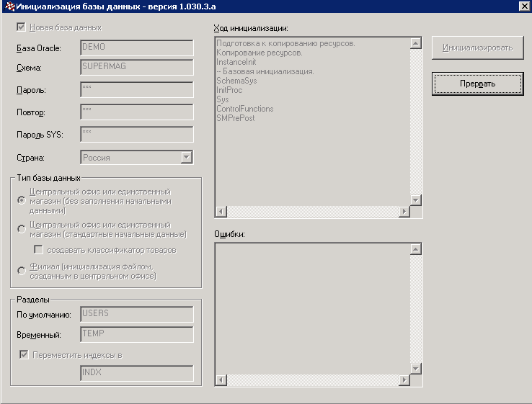Click the application icon in title bar
Image resolution: width=532 pixels, height=404 pixels.
click(10, 6)
